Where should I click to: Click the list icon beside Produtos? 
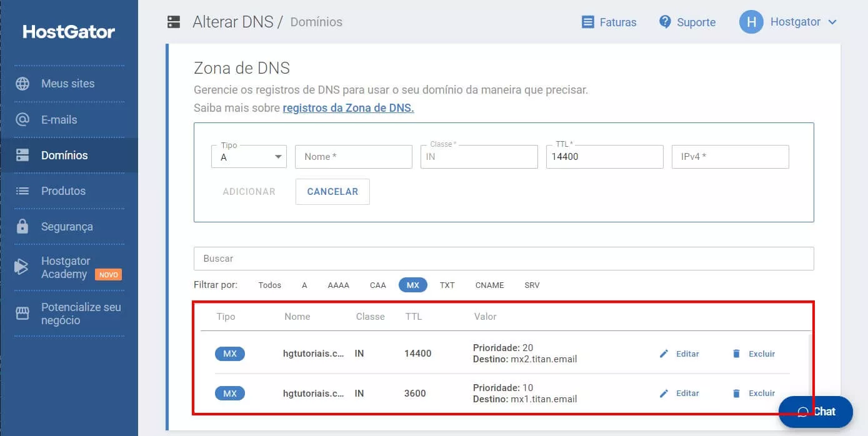click(22, 191)
